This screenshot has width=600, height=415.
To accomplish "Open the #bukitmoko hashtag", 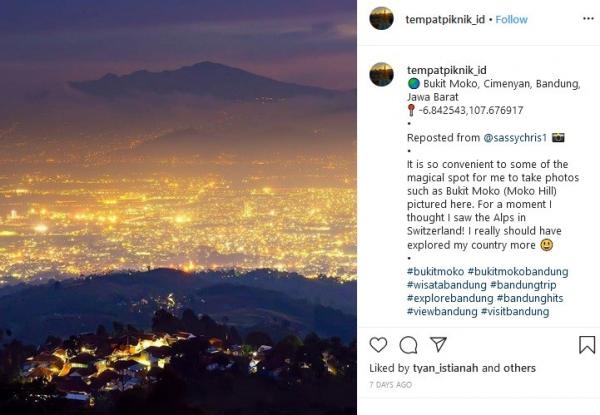I will click(x=434, y=271).
